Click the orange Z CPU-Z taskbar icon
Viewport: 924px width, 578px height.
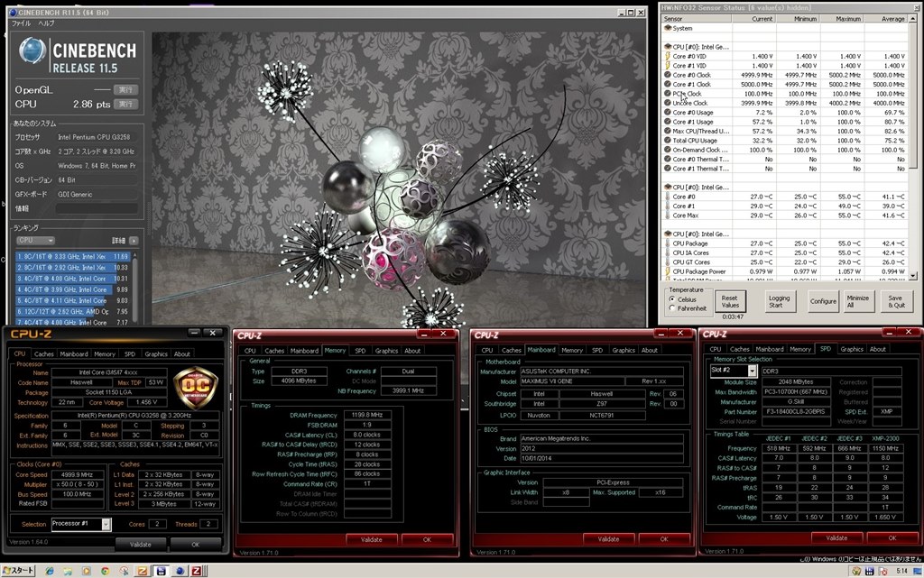tap(143, 571)
